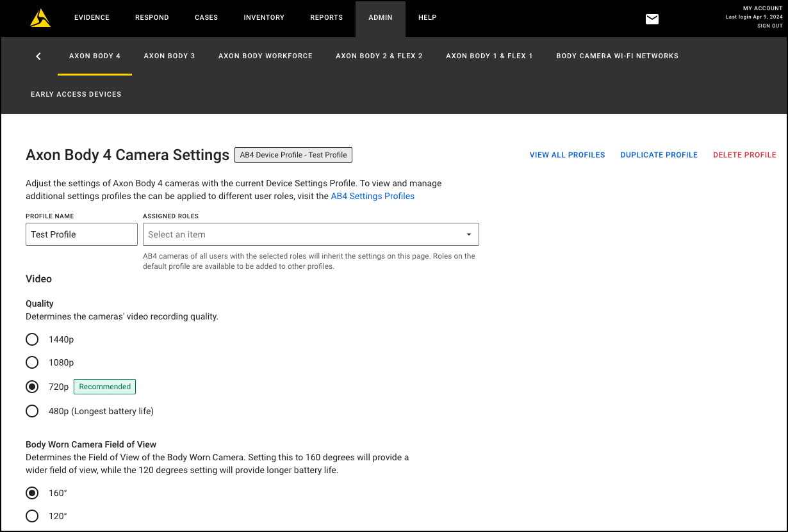Click Duplicate Profile button
This screenshot has height=532, width=788.
tap(659, 155)
